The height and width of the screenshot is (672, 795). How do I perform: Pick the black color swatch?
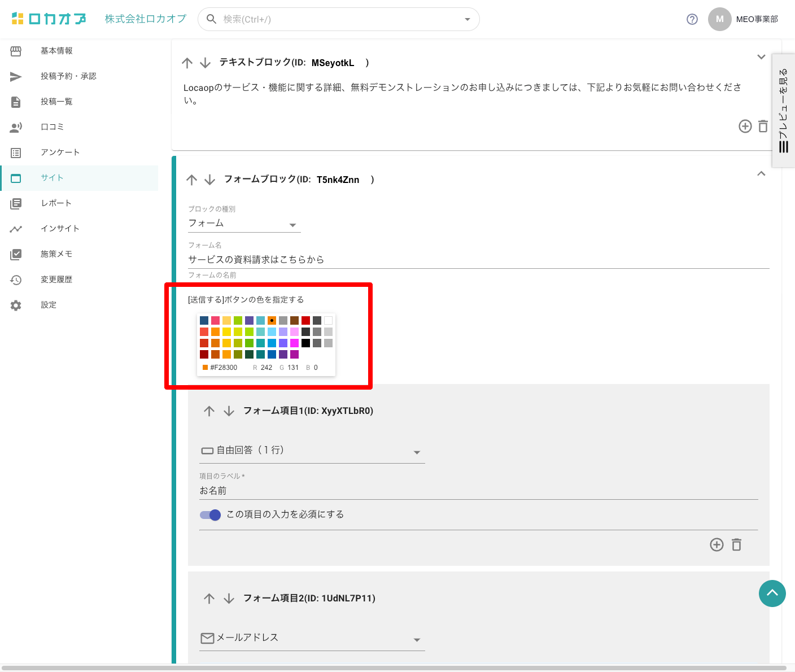[305, 343]
